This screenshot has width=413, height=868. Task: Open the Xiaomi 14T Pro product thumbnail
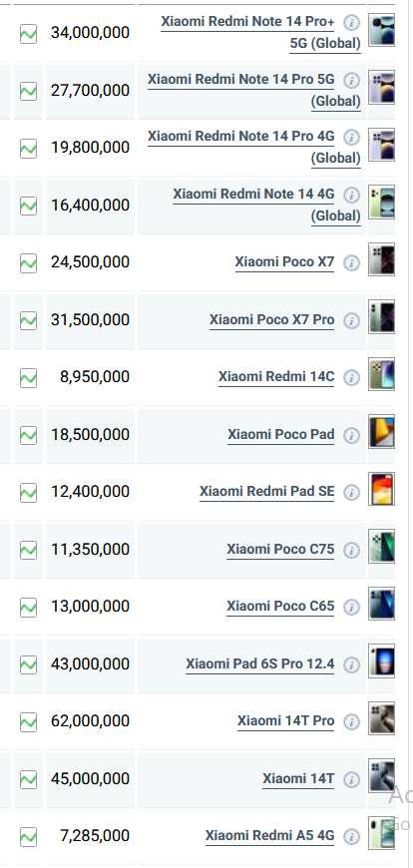click(381, 718)
